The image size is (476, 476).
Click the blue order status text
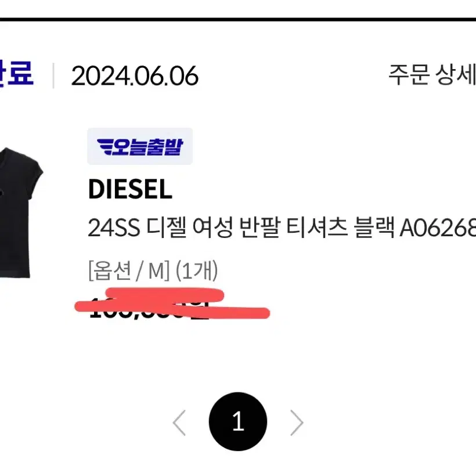tap(16, 73)
